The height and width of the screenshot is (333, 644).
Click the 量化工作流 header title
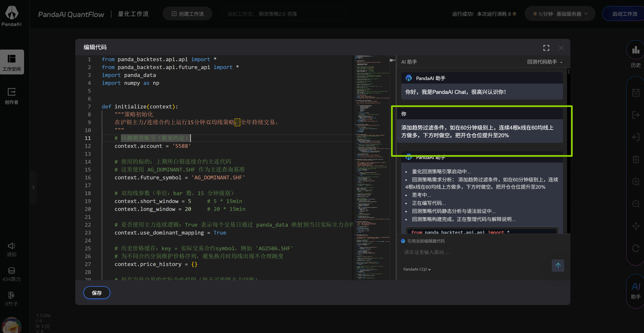(x=133, y=14)
